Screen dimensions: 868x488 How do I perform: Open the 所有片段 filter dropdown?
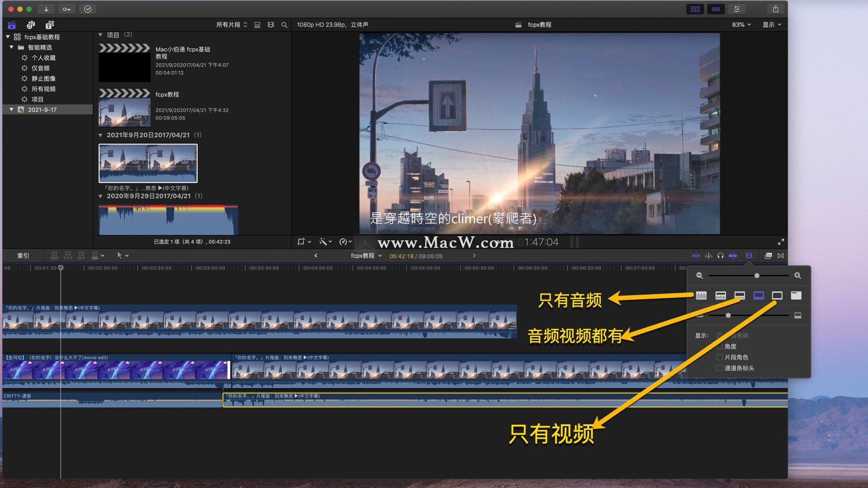pyautogui.click(x=231, y=25)
